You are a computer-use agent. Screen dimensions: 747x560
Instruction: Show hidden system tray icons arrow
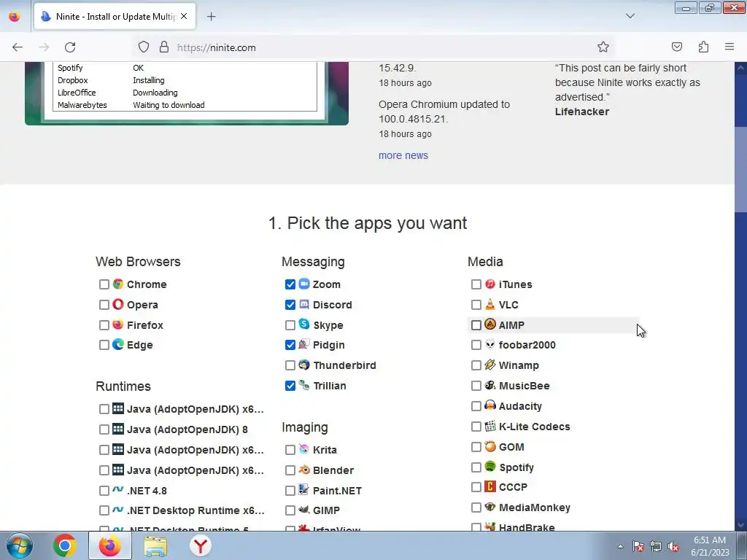click(620, 546)
